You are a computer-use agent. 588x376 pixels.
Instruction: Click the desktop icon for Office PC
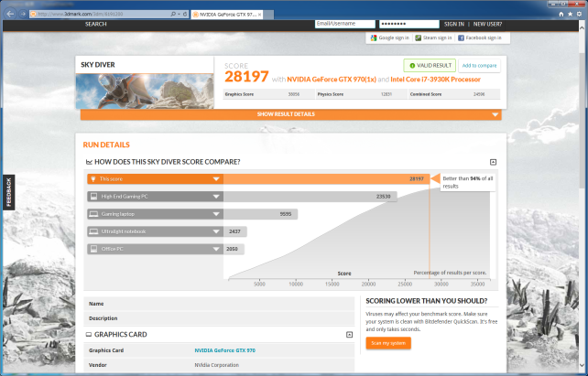[93, 249]
